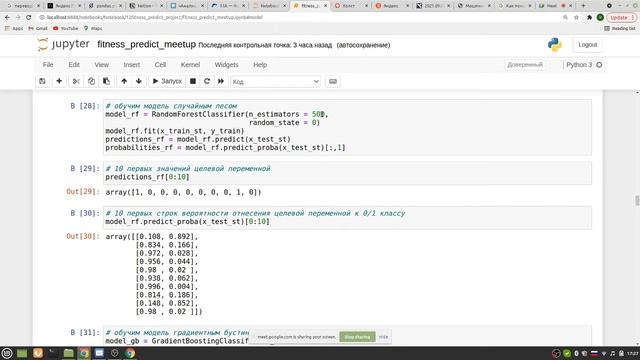Open the Edit menu
The image size is (640, 360).
(74, 64)
